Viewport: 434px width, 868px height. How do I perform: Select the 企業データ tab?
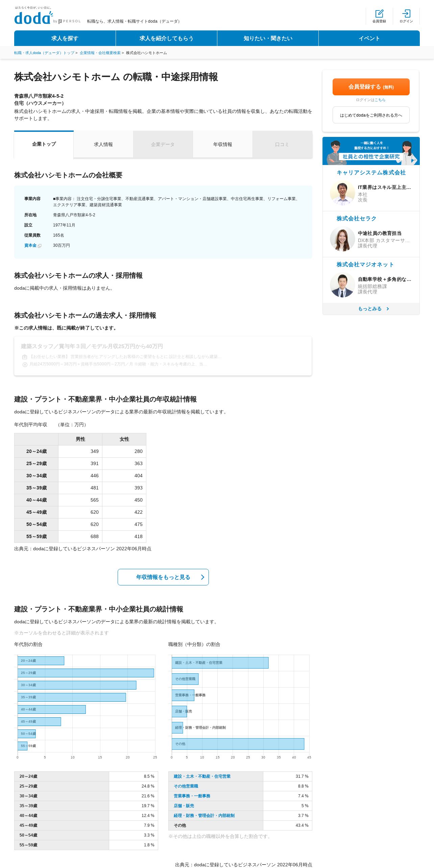click(x=163, y=144)
